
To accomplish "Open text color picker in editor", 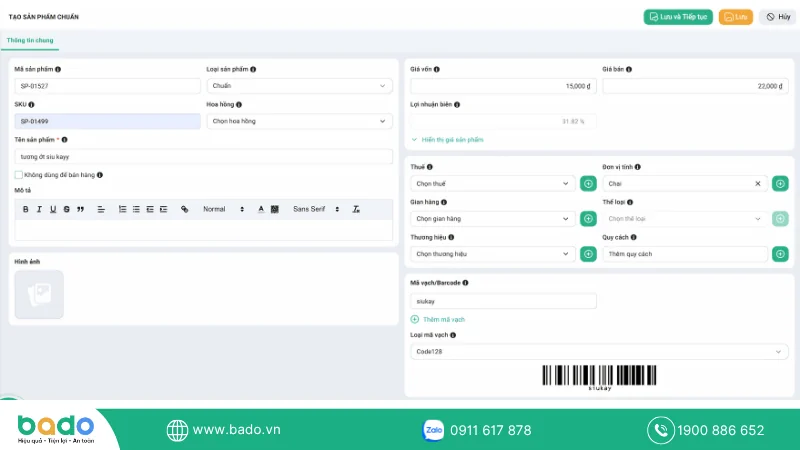I will (x=261, y=209).
